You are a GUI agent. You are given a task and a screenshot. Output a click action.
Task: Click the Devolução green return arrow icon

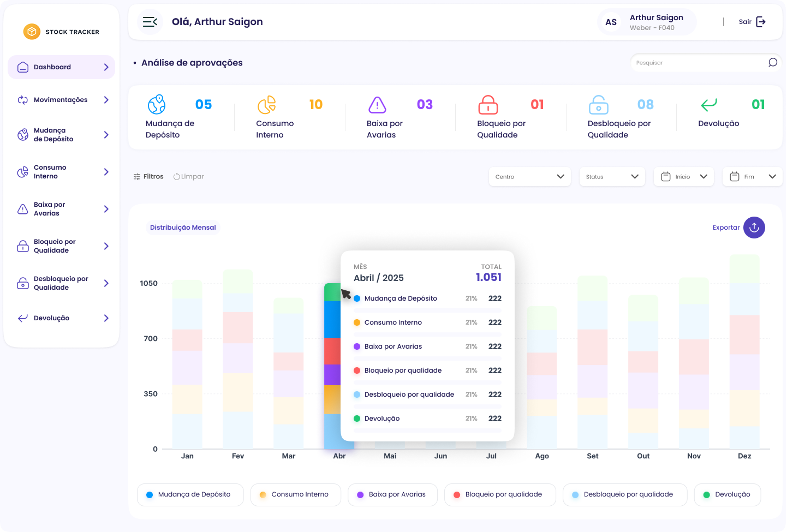pos(709,104)
